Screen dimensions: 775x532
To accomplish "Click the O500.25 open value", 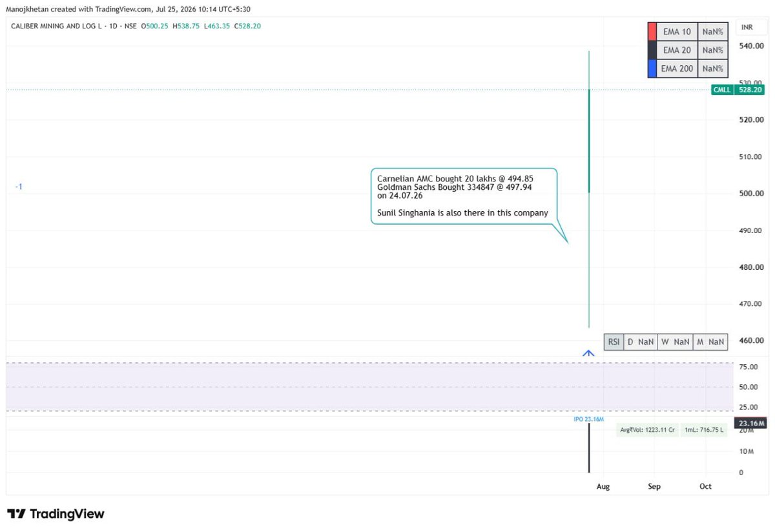I will [155, 26].
